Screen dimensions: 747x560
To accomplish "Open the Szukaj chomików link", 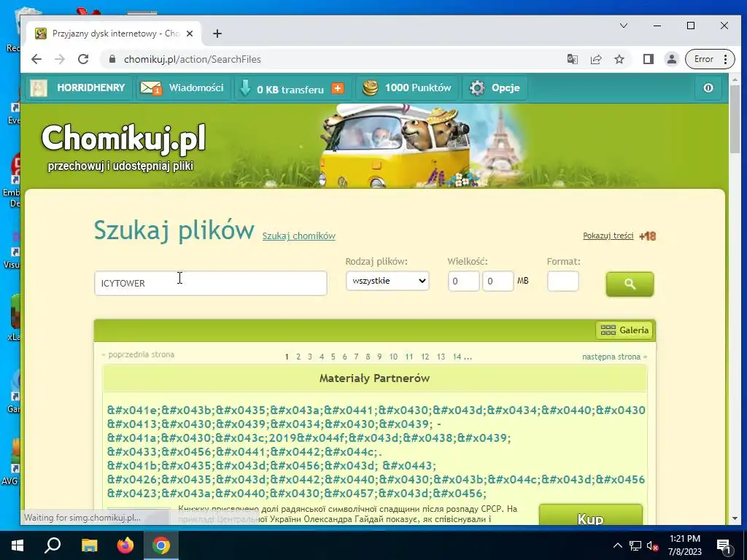I will pos(298,236).
